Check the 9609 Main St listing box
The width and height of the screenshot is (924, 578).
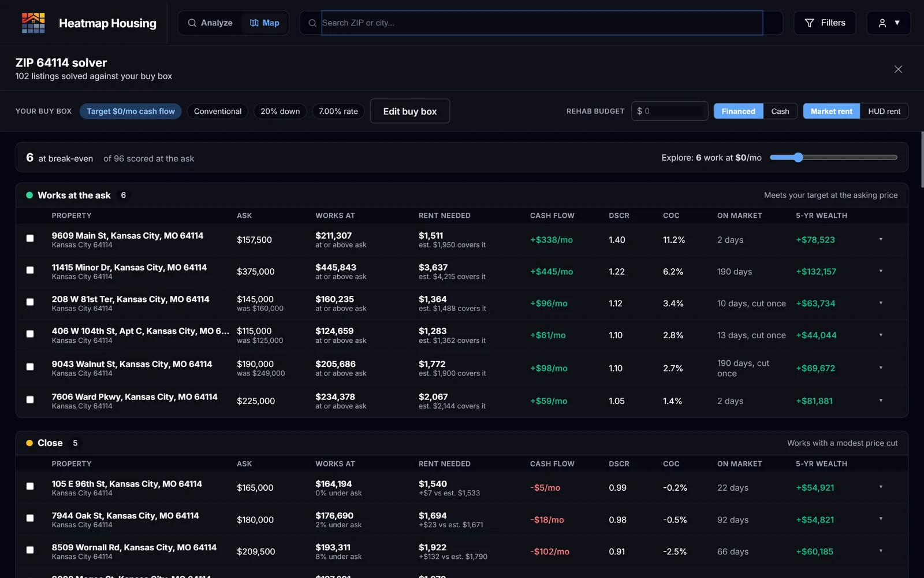(x=30, y=238)
